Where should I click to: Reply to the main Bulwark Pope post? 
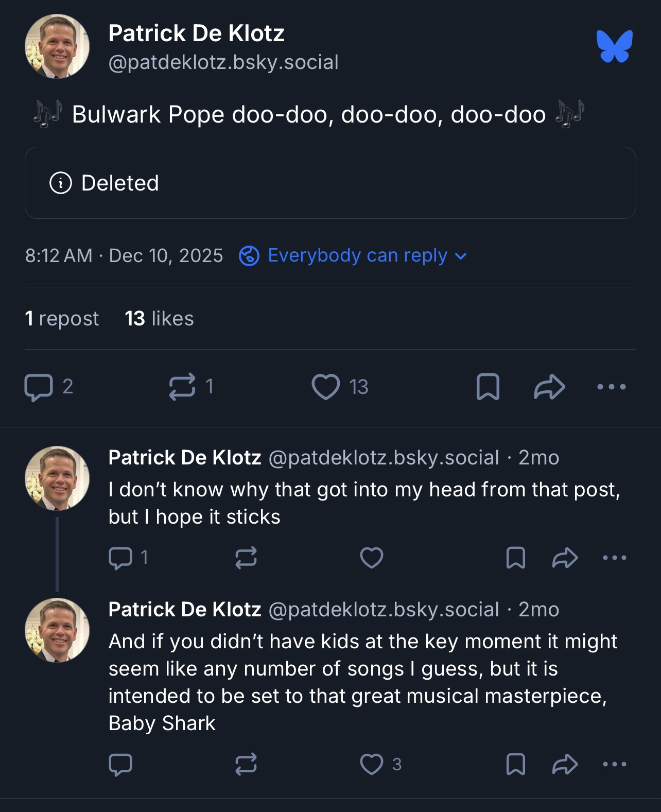(39, 387)
